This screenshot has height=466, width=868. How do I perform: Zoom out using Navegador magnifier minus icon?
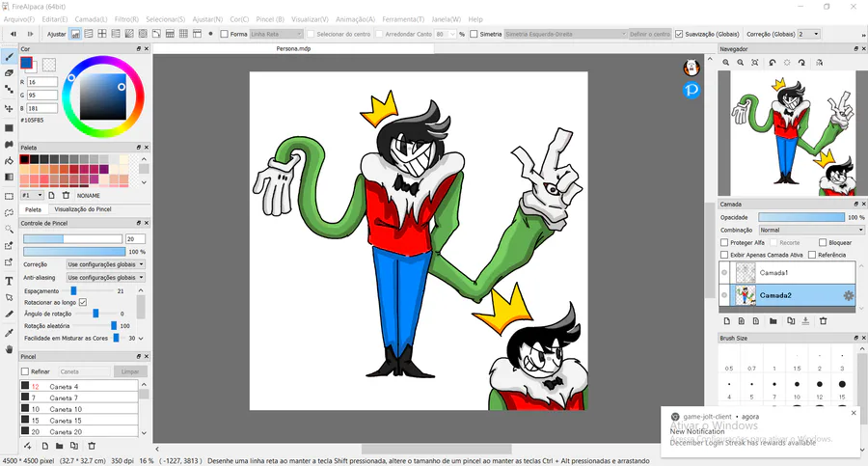coord(740,63)
